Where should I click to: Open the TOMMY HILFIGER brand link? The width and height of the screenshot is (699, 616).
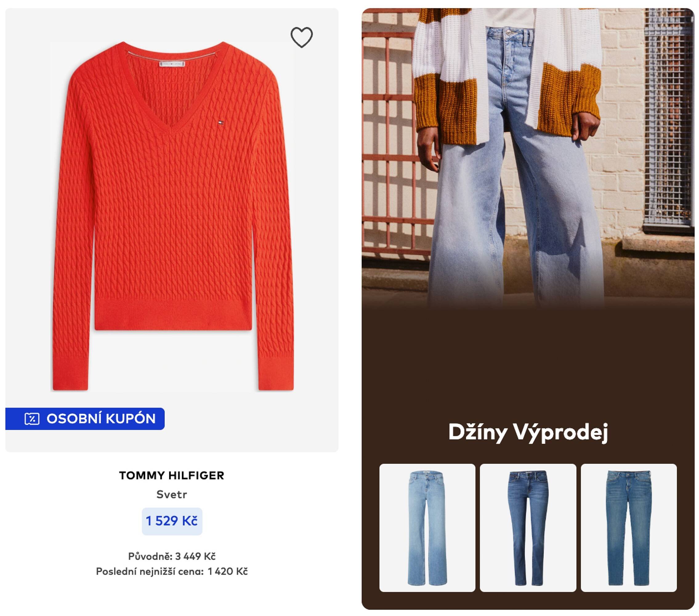(172, 476)
